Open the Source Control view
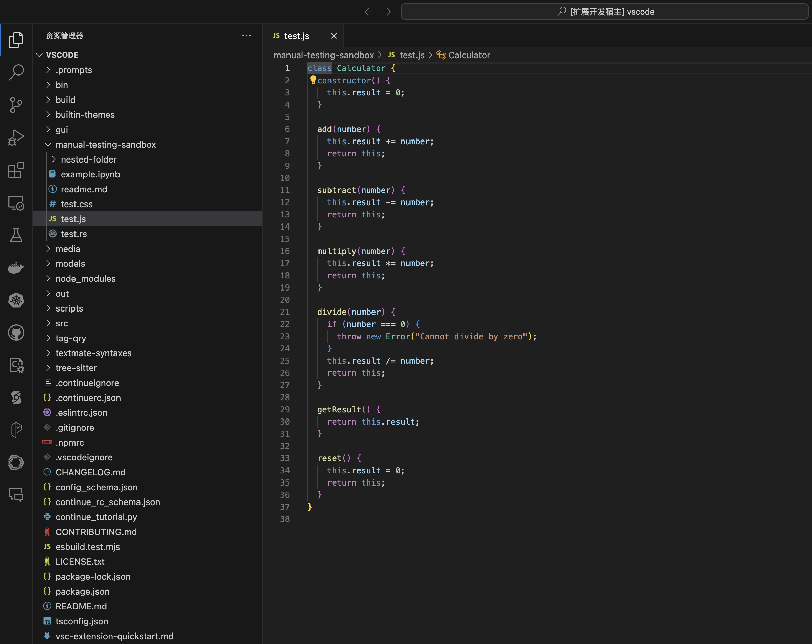This screenshot has height=644, width=812. (16, 105)
